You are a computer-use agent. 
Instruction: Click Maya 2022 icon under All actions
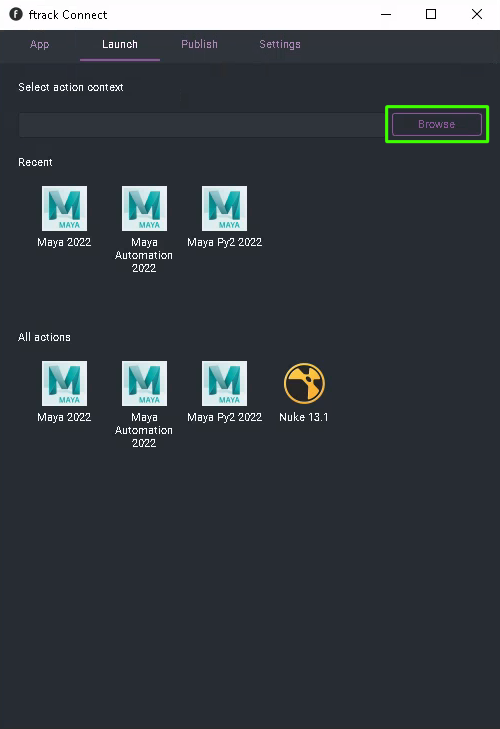[64, 383]
